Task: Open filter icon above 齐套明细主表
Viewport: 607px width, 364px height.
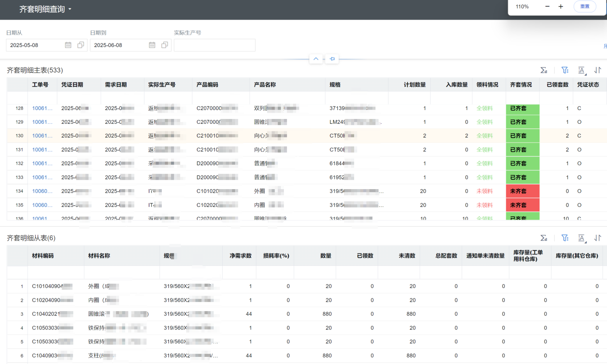Action: pos(565,70)
